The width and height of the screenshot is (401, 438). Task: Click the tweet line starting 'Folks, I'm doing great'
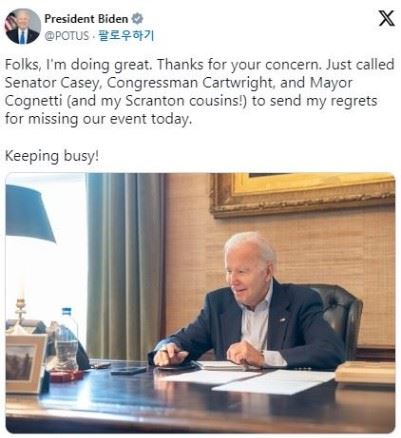(x=199, y=64)
